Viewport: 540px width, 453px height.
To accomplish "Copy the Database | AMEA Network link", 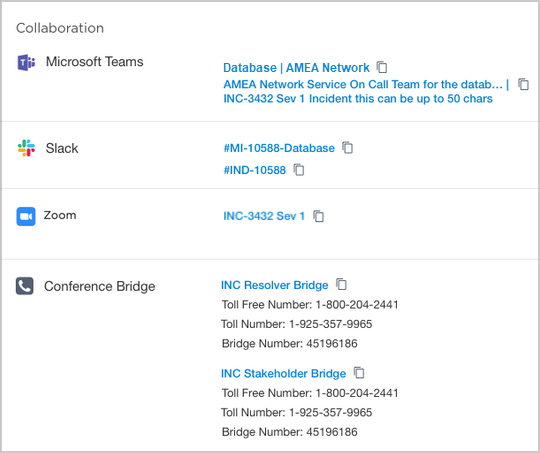I will 382,67.
